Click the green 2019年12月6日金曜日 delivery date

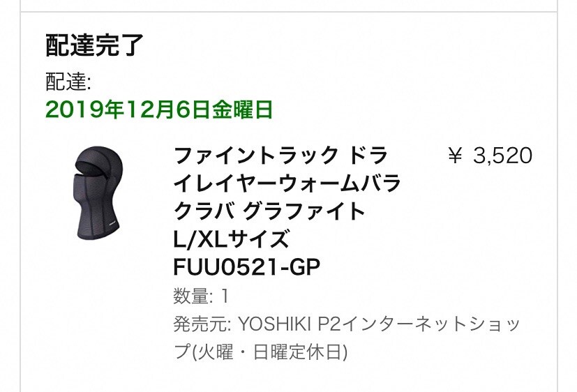tap(158, 109)
